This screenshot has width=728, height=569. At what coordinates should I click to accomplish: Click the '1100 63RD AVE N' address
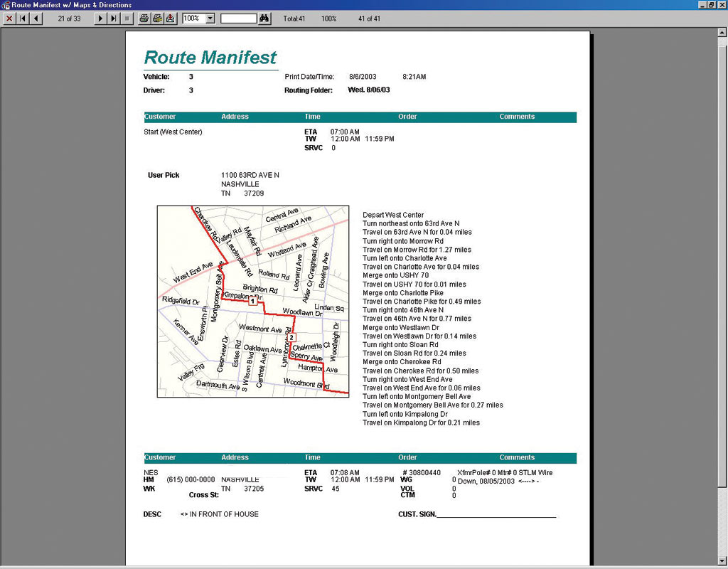click(x=250, y=175)
